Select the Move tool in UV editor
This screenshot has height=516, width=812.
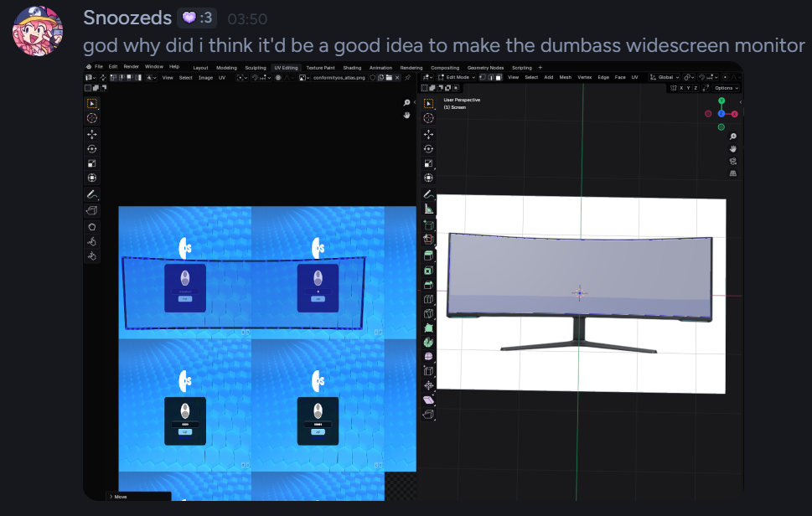click(92, 135)
